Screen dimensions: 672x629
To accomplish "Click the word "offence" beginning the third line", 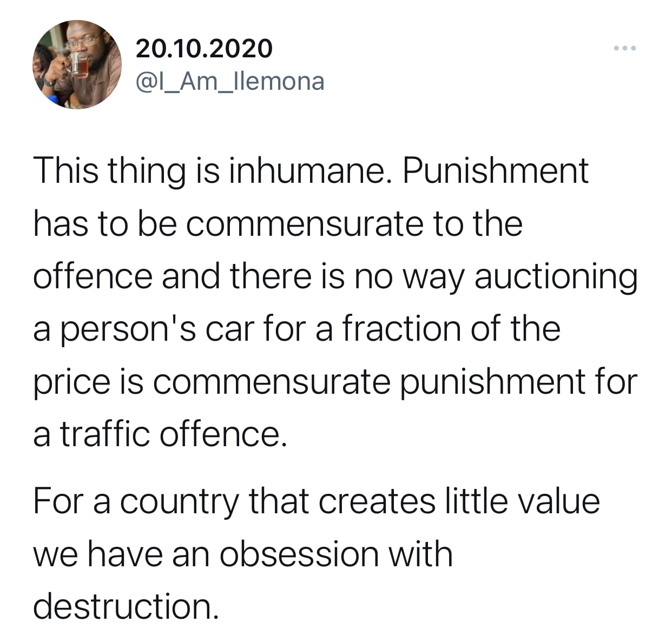I will [x=93, y=276].
